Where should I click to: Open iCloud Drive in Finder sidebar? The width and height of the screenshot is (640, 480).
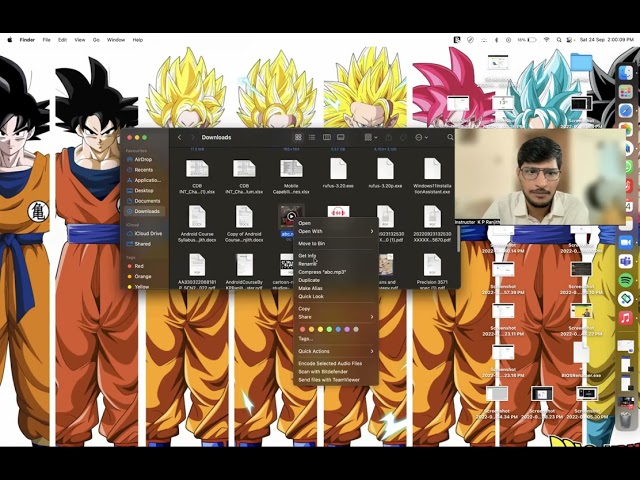tap(144, 233)
